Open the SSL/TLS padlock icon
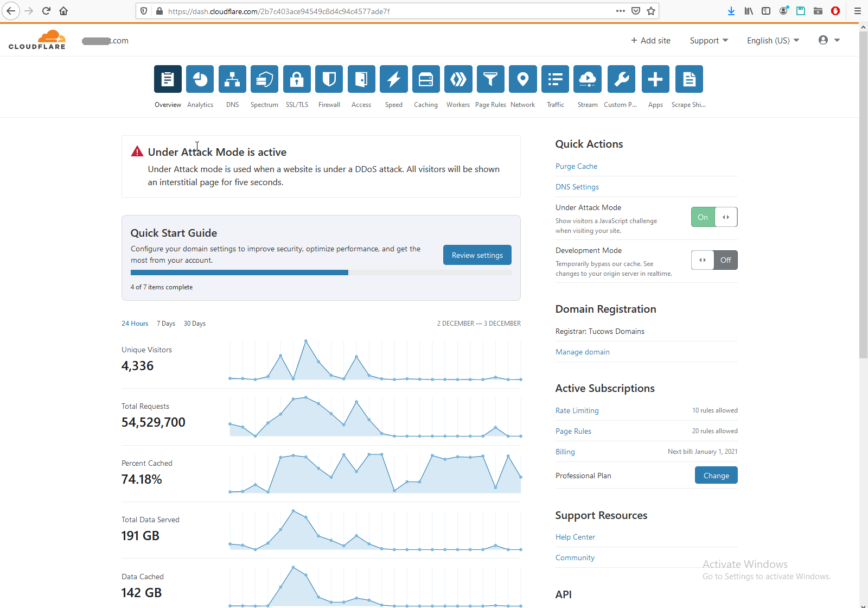Image resolution: width=868 pixels, height=608 pixels. coord(297,79)
